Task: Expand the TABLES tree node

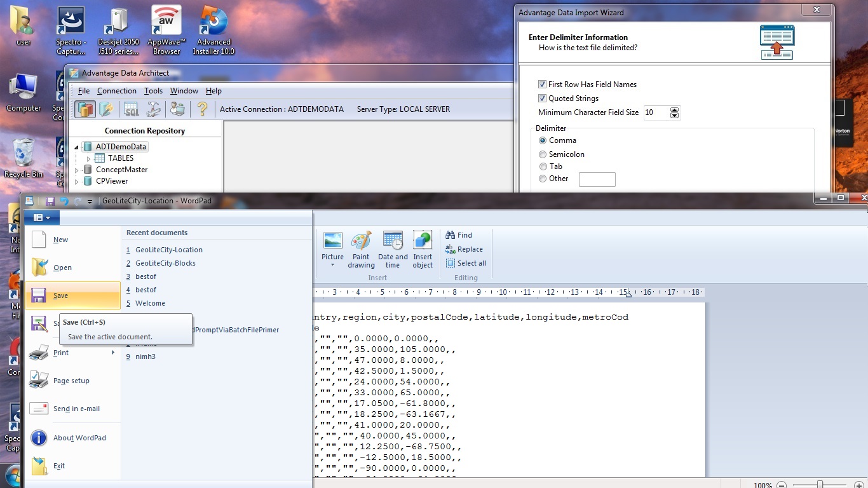Action: click(x=89, y=158)
